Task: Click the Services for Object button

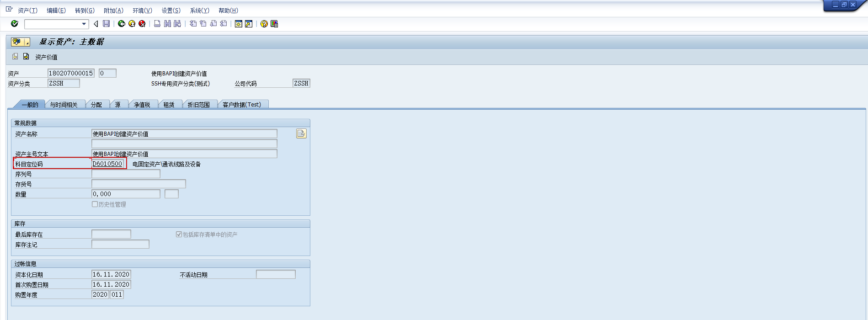Action: click(x=17, y=42)
